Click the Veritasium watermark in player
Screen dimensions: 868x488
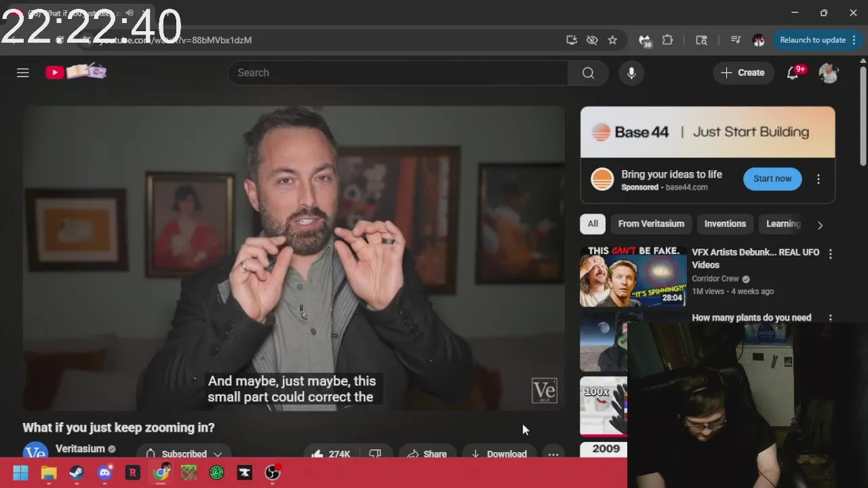pyautogui.click(x=545, y=390)
